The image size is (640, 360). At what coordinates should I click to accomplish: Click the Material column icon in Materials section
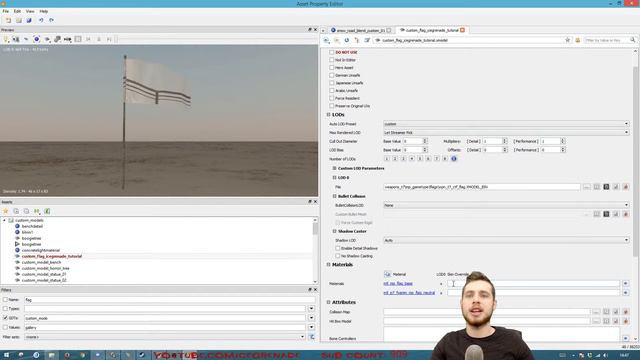387,274
